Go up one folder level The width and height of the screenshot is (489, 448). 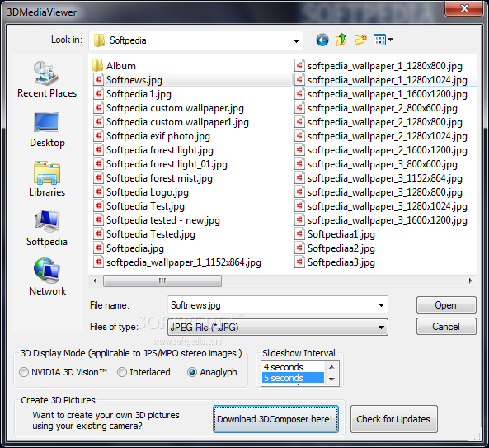click(x=341, y=40)
